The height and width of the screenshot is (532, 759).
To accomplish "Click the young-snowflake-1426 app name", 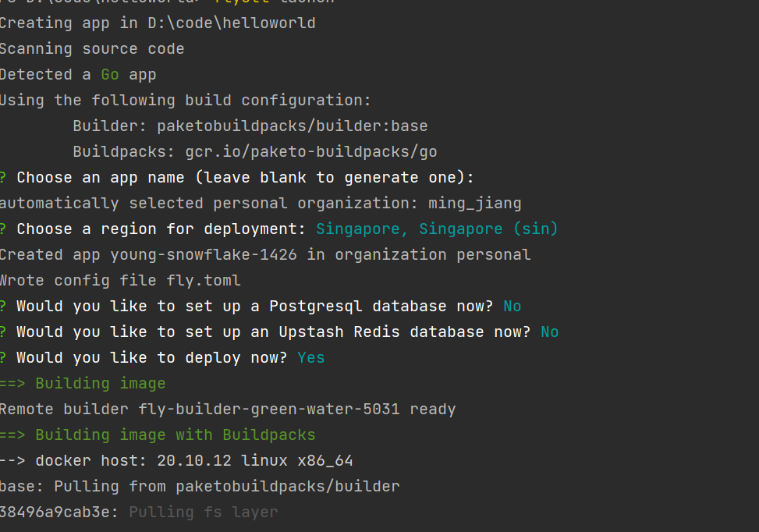I will pyautogui.click(x=204, y=254).
